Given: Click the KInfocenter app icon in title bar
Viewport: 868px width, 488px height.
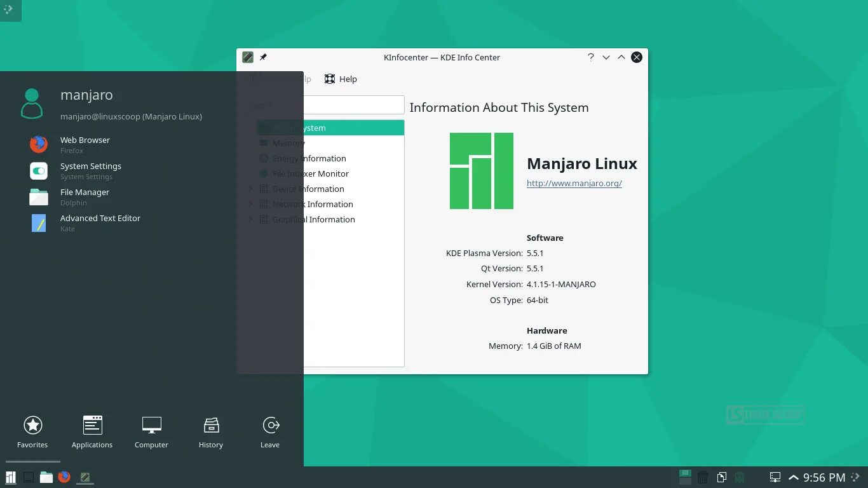Looking at the screenshot, I should tap(248, 57).
